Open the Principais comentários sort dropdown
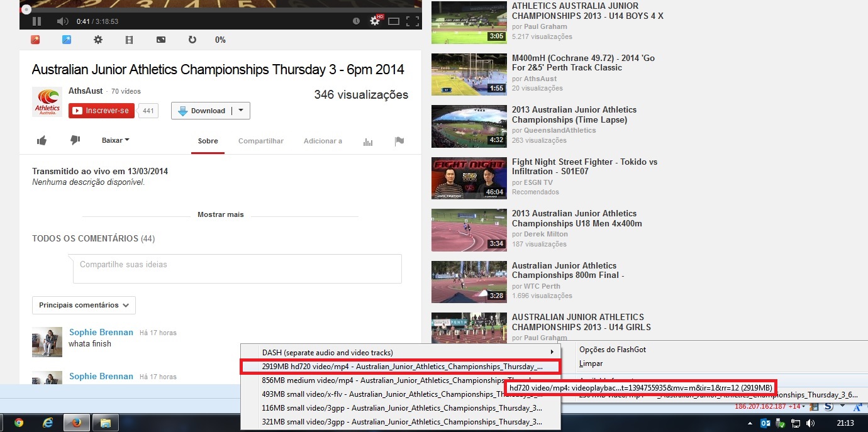The height and width of the screenshot is (432, 868). pos(84,305)
